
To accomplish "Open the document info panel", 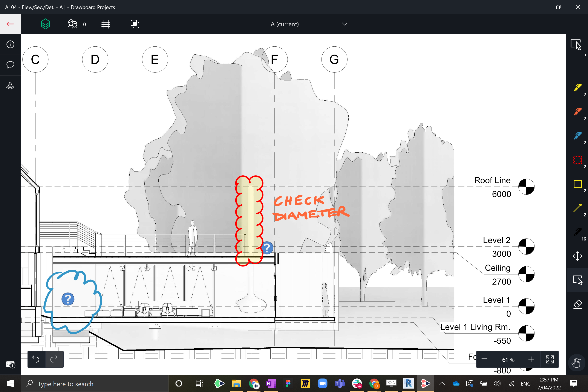I will (10, 44).
